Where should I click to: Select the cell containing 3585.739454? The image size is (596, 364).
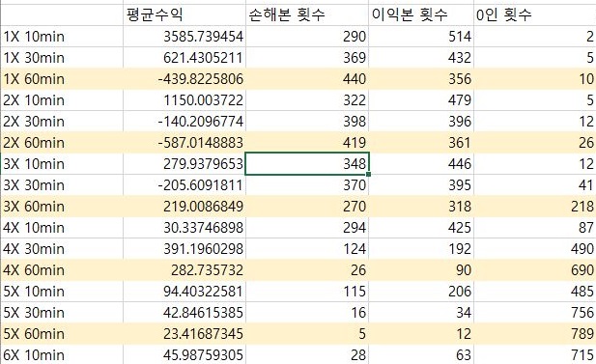(x=184, y=37)
